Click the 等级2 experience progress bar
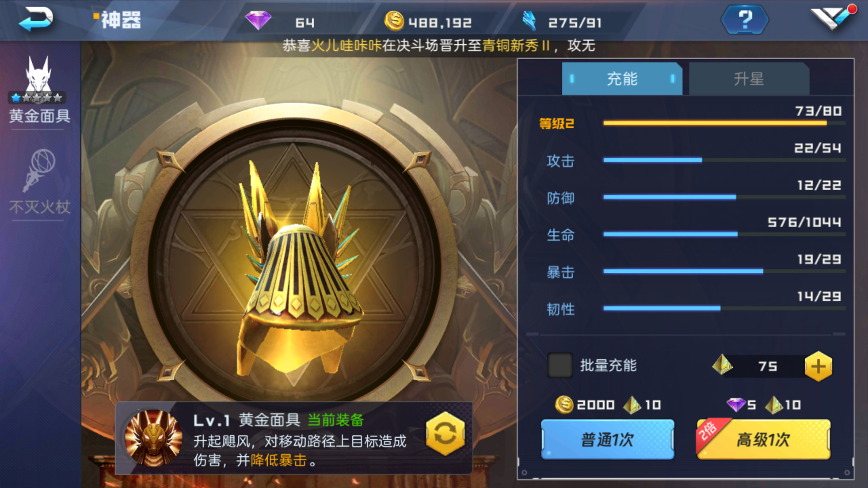 [724, 123]
